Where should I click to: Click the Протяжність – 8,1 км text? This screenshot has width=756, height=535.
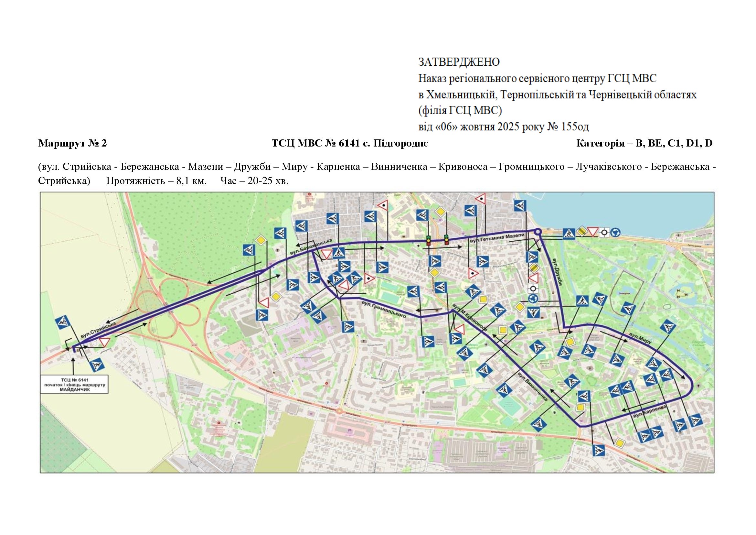156,181
